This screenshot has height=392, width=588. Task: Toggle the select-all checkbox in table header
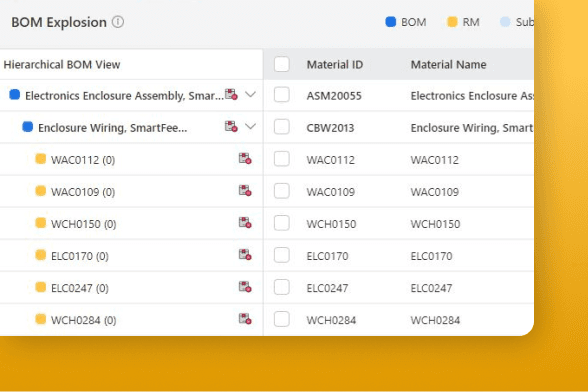[x=282, y=64]
